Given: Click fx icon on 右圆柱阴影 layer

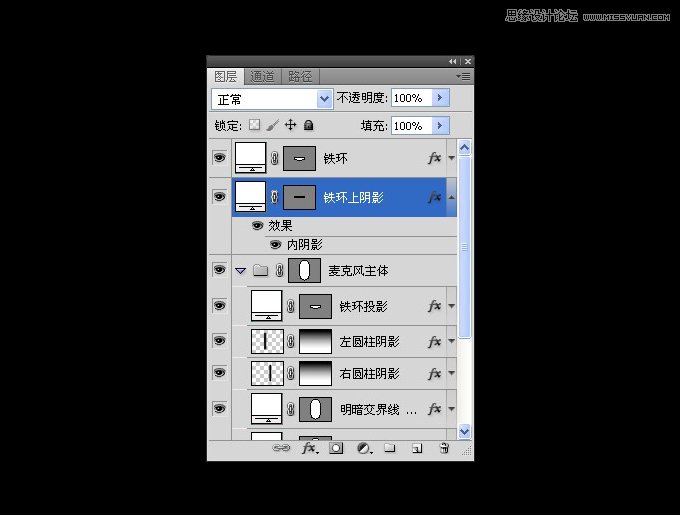Looking at the screenshot, I should 435,374.
